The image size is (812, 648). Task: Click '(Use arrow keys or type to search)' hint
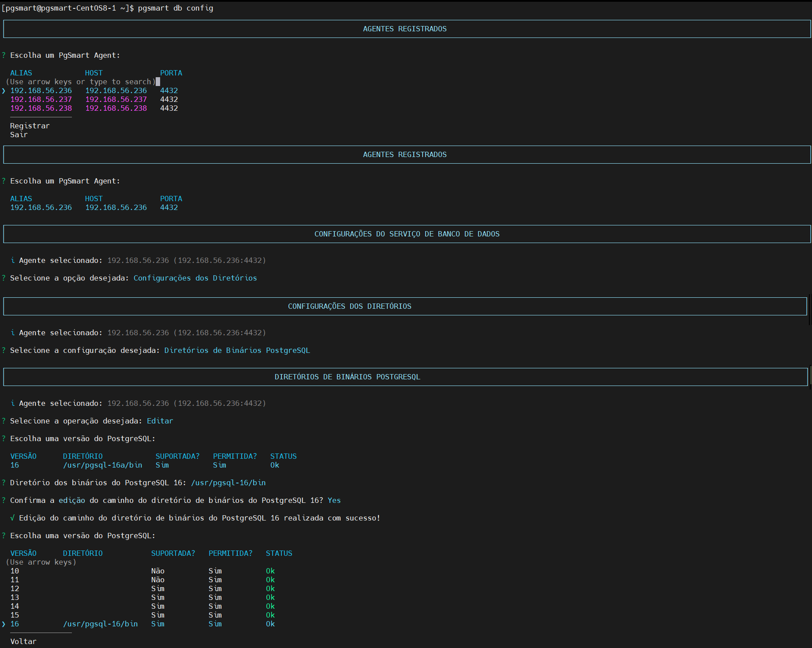tap(81, 82)
